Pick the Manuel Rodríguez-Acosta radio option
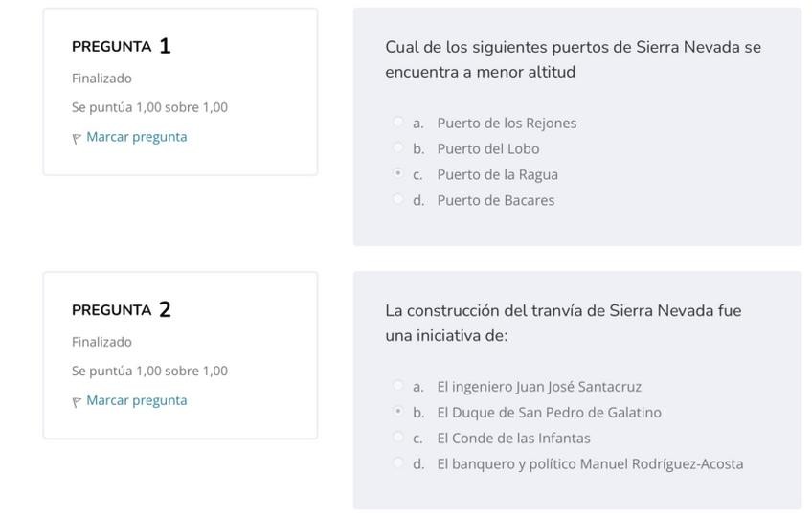 coord(398,463)
